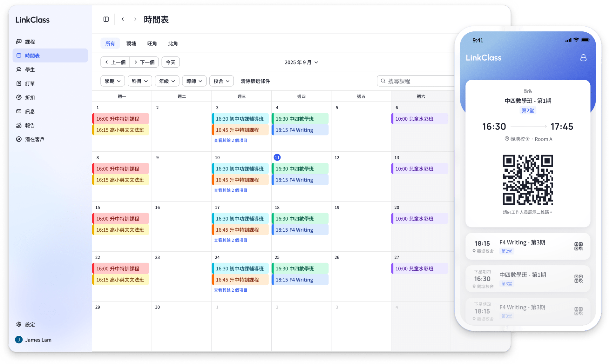Open 10:00 兒童水彩班 on September 27
The height and width of the screenshot is (364, 610).
[420, 268]
